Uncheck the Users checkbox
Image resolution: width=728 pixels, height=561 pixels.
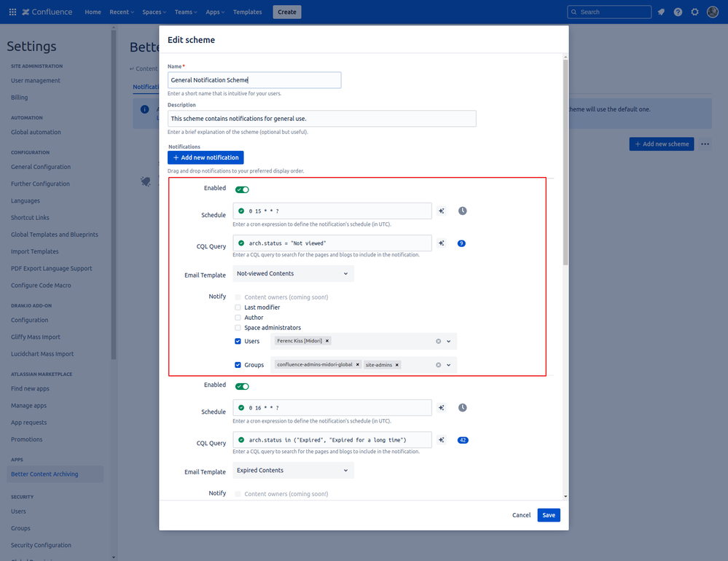coord(238,342)
